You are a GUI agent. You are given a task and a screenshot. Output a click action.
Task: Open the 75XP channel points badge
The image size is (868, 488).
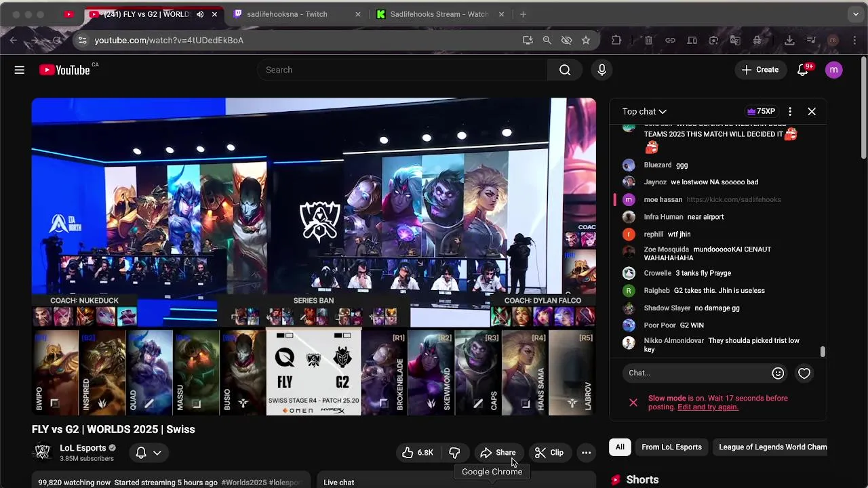(x=762, y=111)
